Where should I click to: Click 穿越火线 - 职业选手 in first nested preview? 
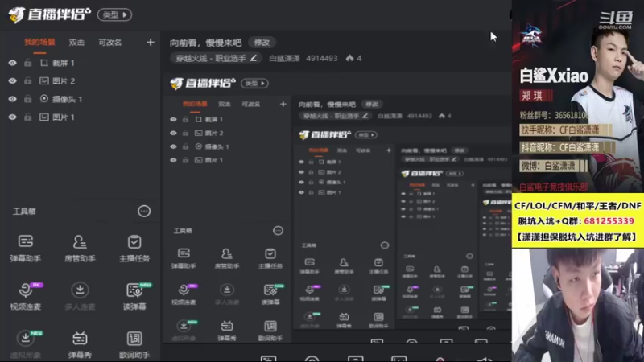click(x=335, y=116)
